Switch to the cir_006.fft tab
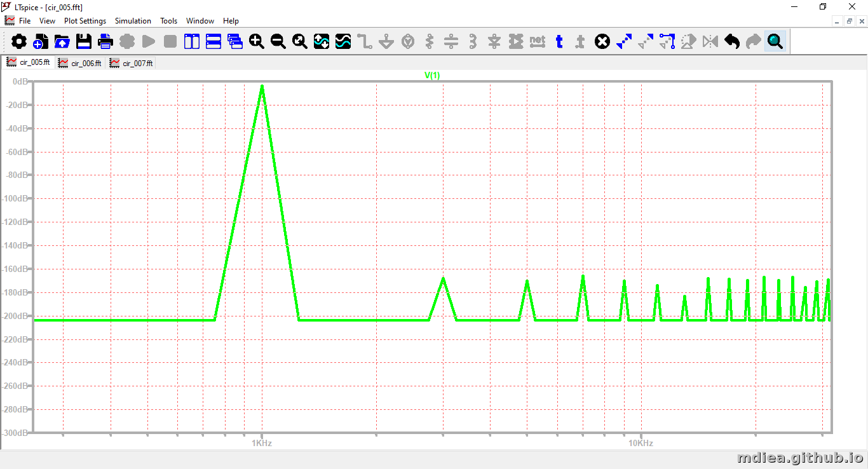Viewport: 868px width, 469px height. coord(80,63)
